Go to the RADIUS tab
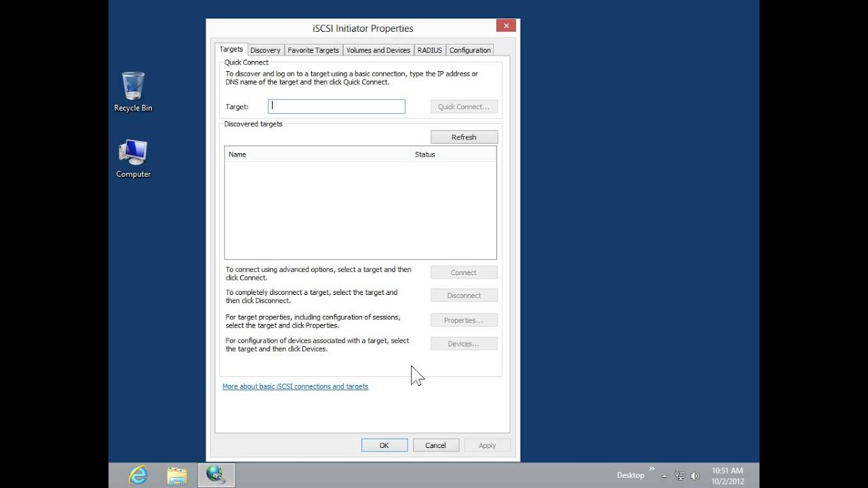Image resolution: width=868 pixels, height=488 pixels. 430,50
